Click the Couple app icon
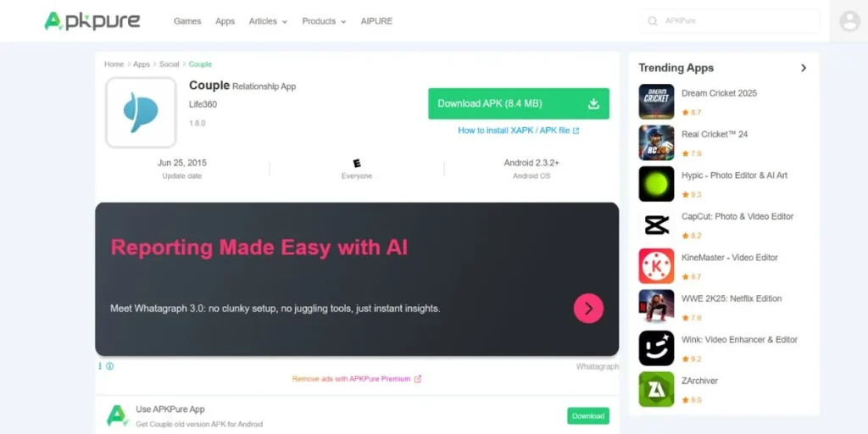Screen dimensions: 868x434 (x=142, y=113)
